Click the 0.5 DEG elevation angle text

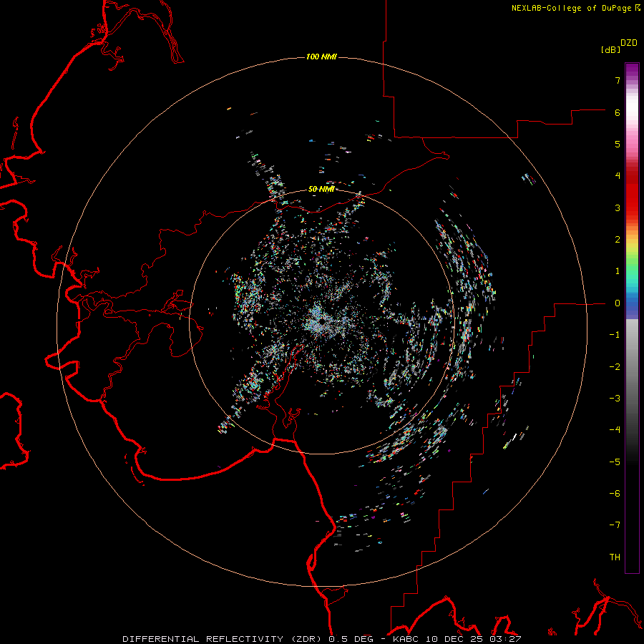351,639
